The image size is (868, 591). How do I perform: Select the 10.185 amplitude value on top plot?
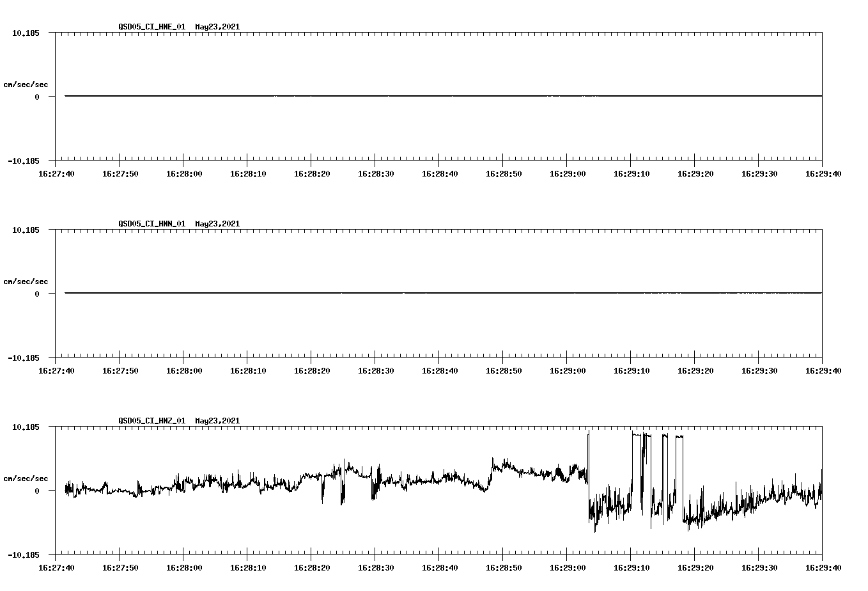point(26,33)
